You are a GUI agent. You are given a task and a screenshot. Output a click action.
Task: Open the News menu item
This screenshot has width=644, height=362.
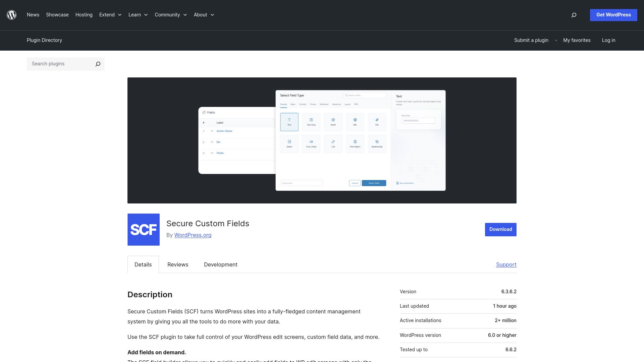click(x=33, y=15)
